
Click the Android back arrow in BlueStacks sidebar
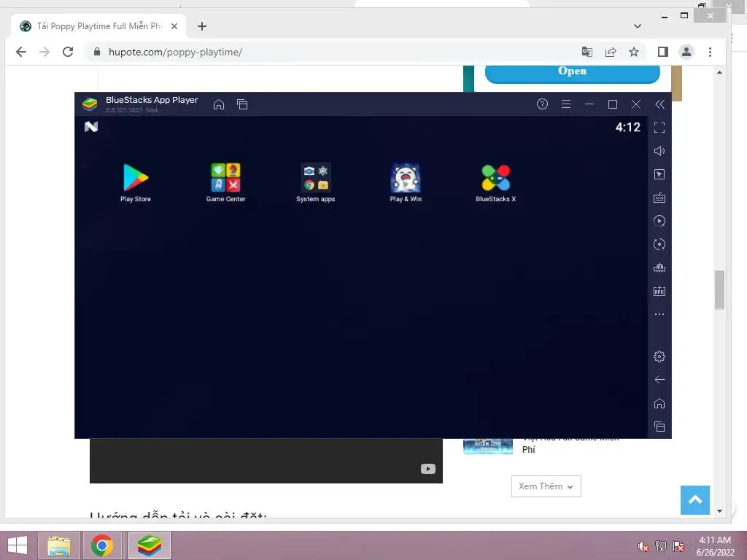coord(659,379)
